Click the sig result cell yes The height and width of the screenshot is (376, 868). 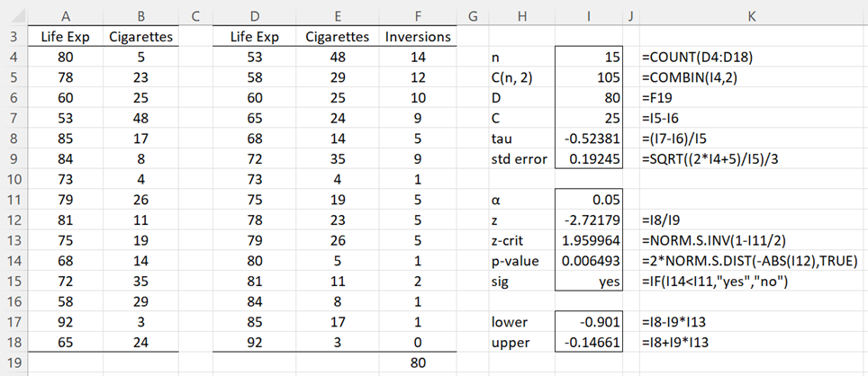(589, 282)
